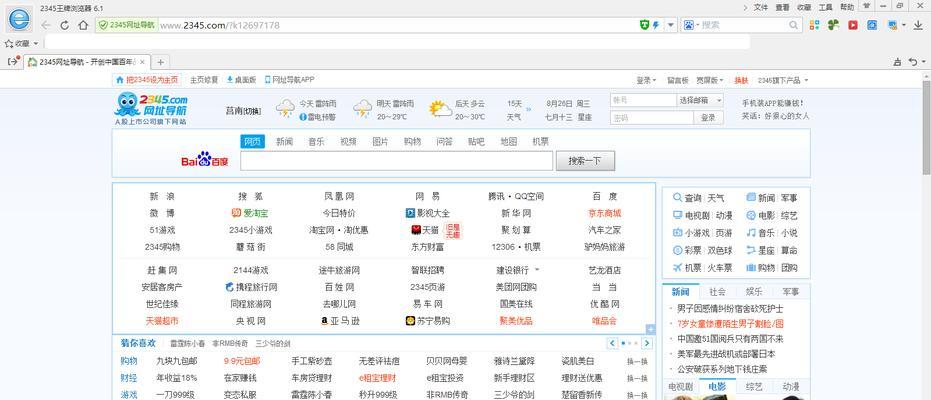Select the 视频 search tab
Image resolution: width=931 pixels, height=400 pixels.
click(x=349, y=142)
